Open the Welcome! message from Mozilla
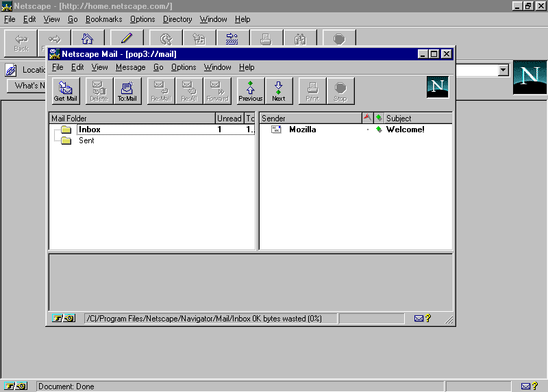This screenshot has height=392, width=548. [x=405, y=130]
